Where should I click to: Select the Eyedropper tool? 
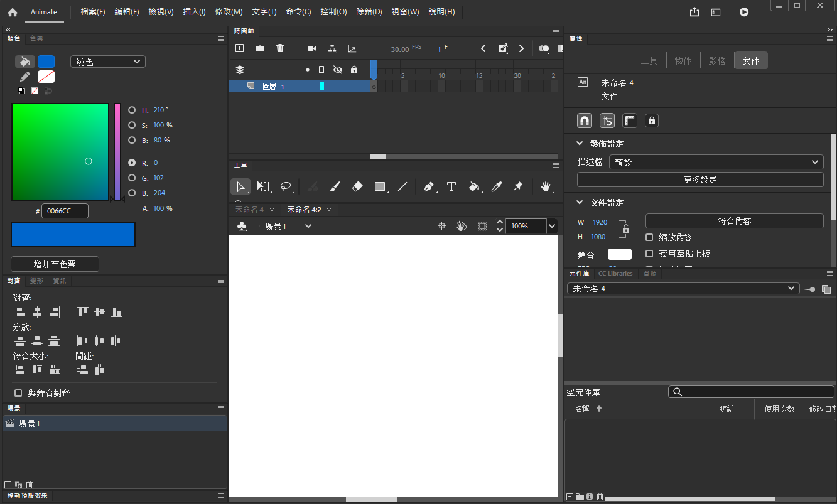click(x=496, y=186)
